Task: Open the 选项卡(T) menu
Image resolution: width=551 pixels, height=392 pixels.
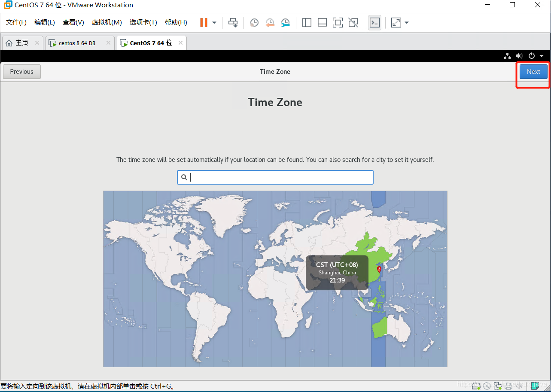Action: click(143, 22)
